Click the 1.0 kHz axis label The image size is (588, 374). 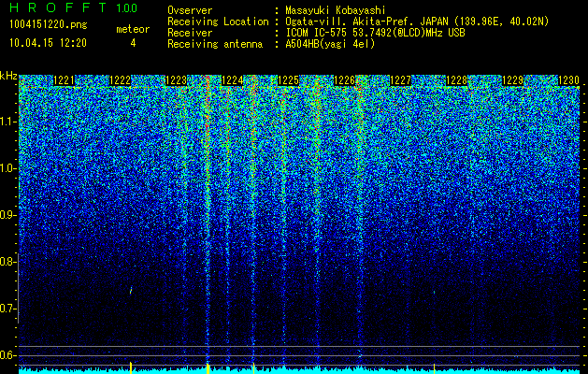tap(7, 169)
